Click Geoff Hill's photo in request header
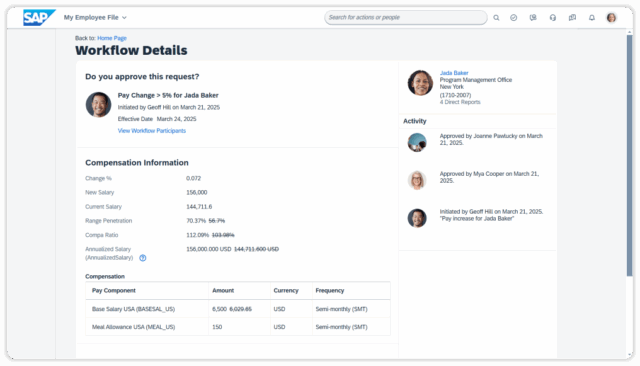 click(98, 104)
